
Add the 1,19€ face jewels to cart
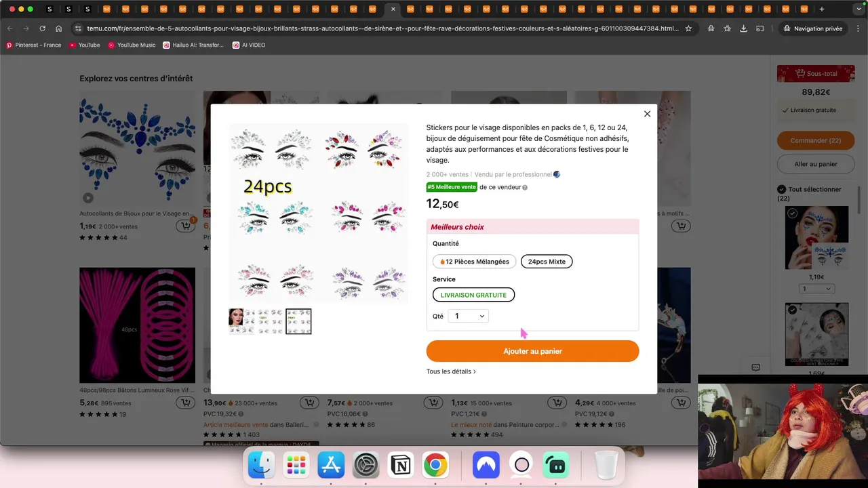tap(184, 226)
